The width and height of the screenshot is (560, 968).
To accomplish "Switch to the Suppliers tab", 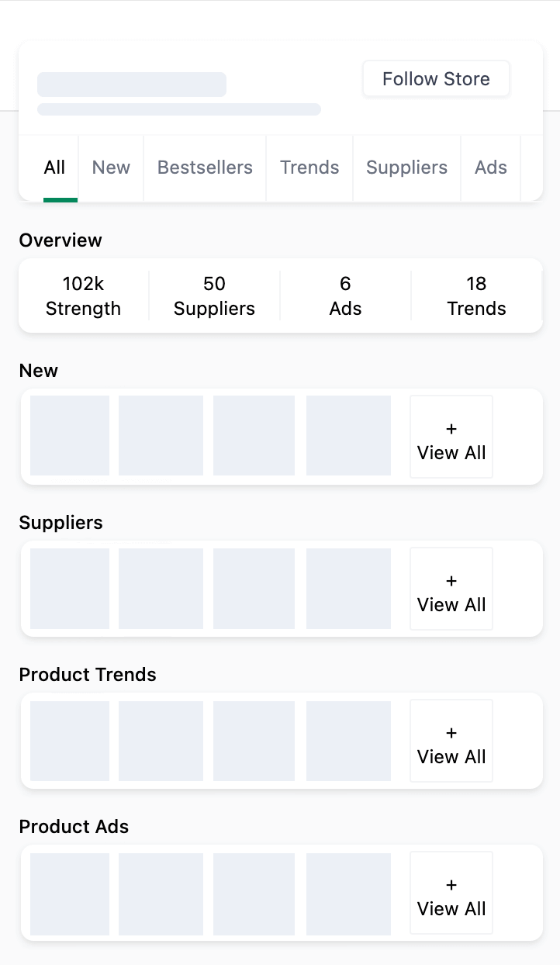I will [x=406, y=168].
